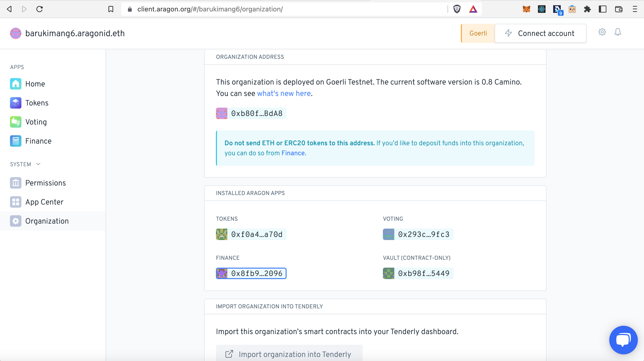Select the Organization menu item
This screenshot has height=361, width=644.
coord(53,221)
